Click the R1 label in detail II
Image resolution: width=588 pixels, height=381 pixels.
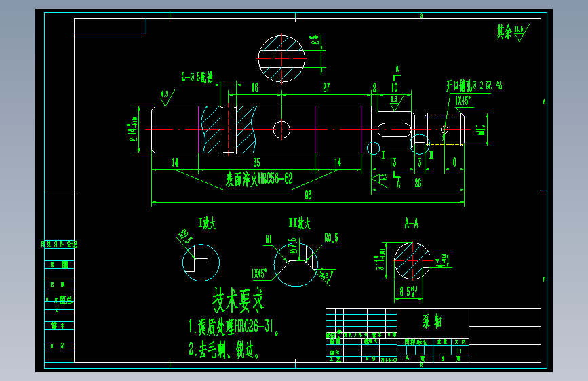(269, 239)
